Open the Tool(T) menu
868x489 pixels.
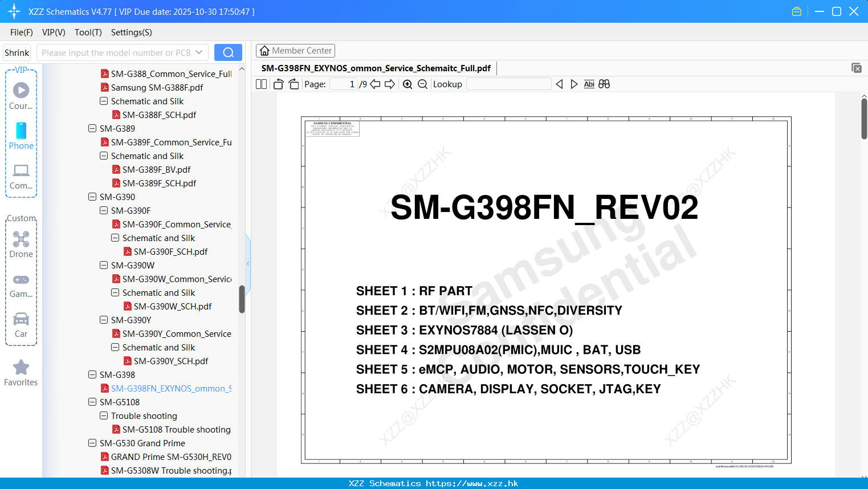click(88, 32)
